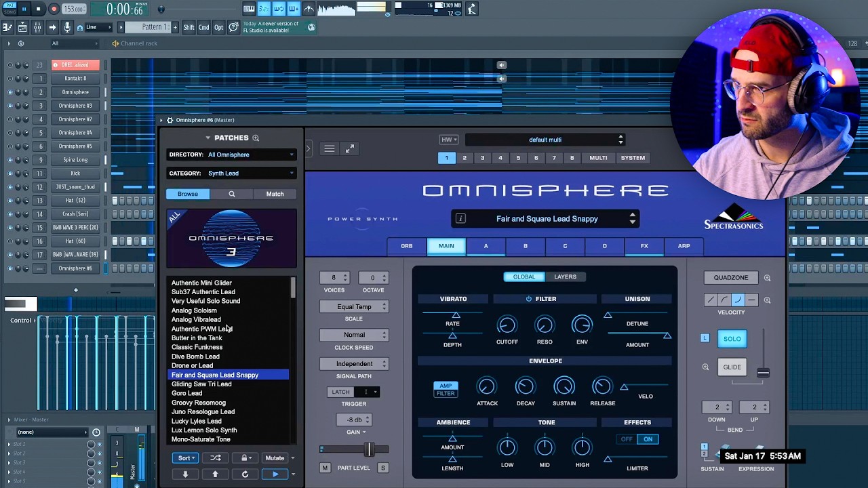Click the lock icon button
Image resolution: width=868 pixels, height=488 pixels.
point(245,458)
